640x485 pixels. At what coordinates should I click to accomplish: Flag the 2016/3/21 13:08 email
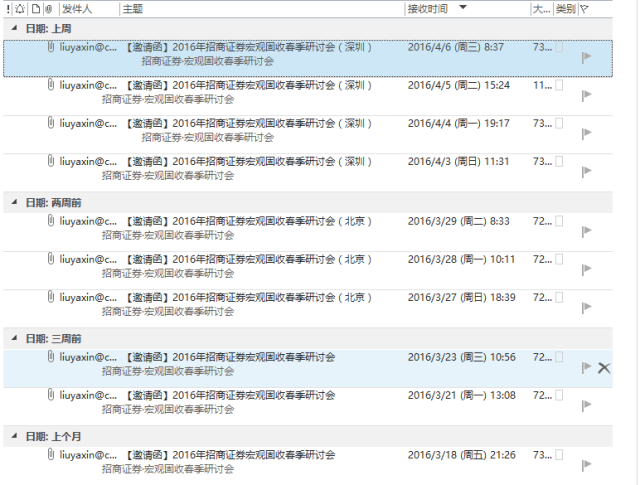click(587, 405)
